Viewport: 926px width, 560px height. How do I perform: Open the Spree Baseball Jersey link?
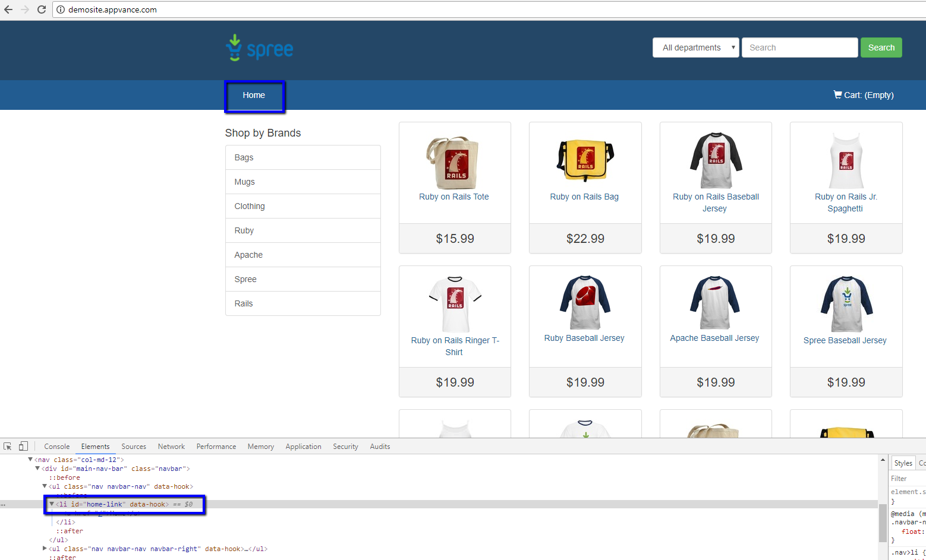[845, 340]
